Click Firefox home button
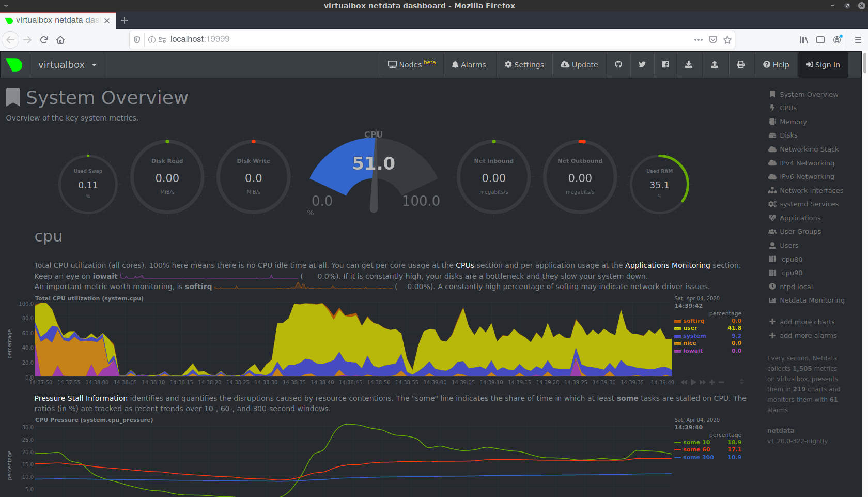Image resolution: width=868 pixels, height=497 pixels. pos(60,40)
